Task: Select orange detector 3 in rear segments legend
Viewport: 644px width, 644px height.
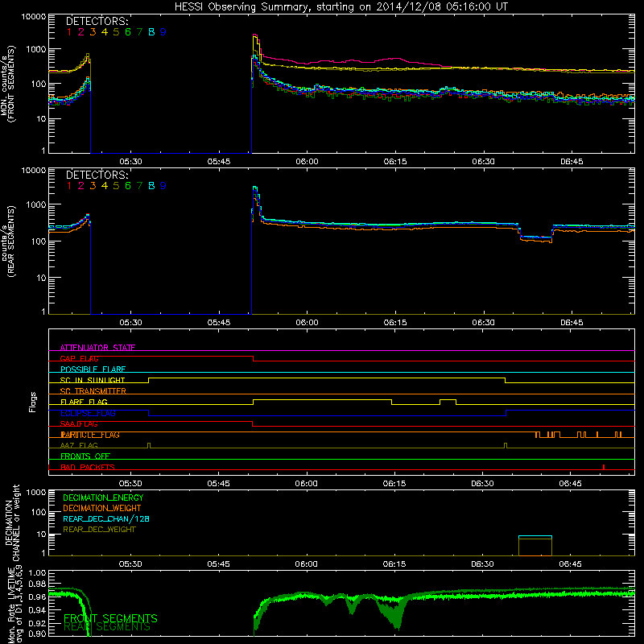Action: (93, 186)
